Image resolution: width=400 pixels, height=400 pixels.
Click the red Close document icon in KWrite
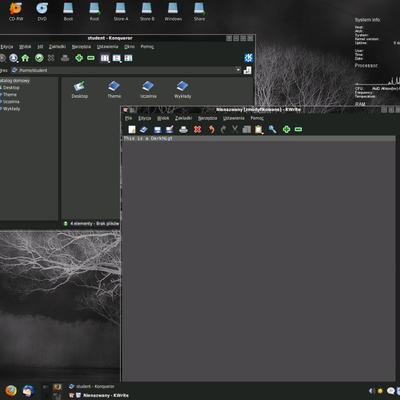pyautogui.click(x=197, y=129)
